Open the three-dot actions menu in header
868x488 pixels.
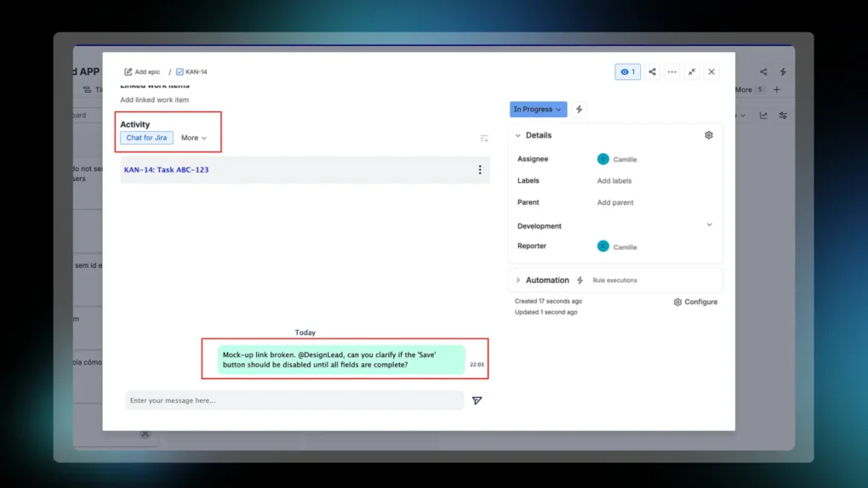point(672,72)
